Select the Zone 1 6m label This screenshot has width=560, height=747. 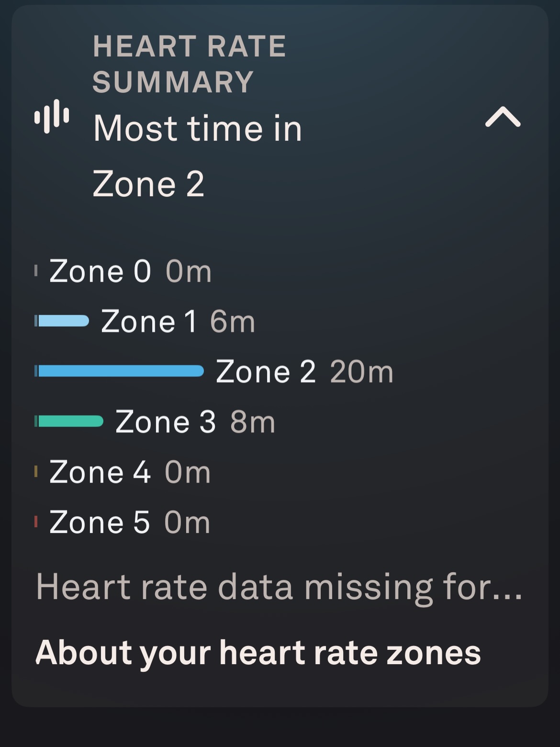coord(178,321)
